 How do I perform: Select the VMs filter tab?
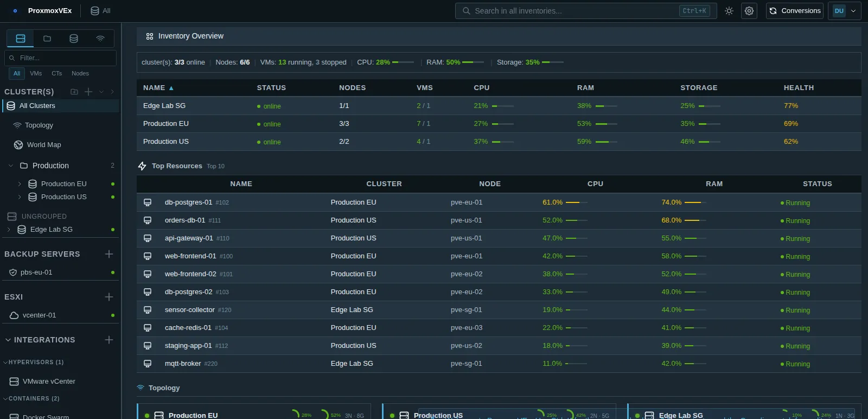coord(36,73)
